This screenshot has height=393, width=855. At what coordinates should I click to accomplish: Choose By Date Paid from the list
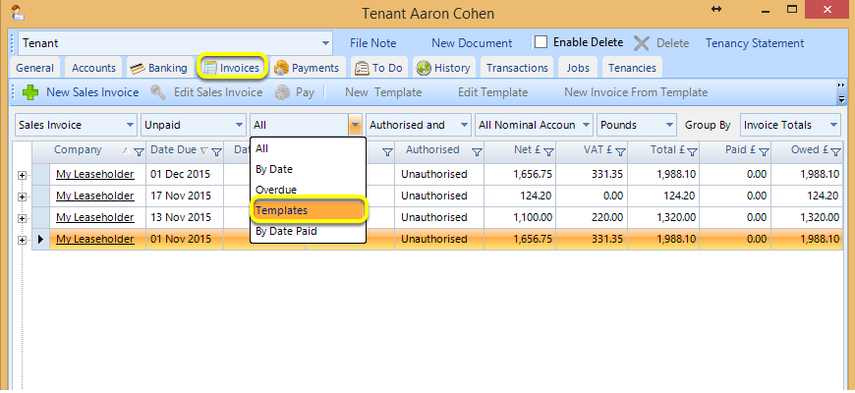[x=309, y=231]
